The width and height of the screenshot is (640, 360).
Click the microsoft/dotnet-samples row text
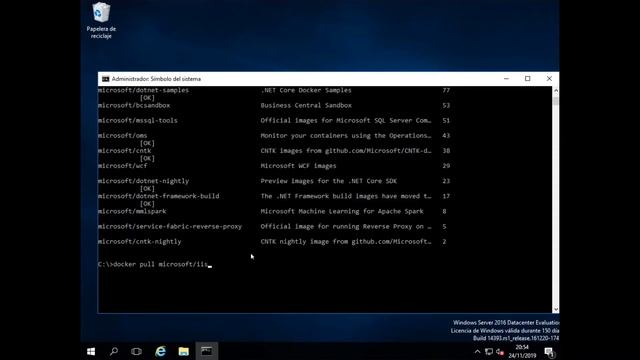point(143,90)
